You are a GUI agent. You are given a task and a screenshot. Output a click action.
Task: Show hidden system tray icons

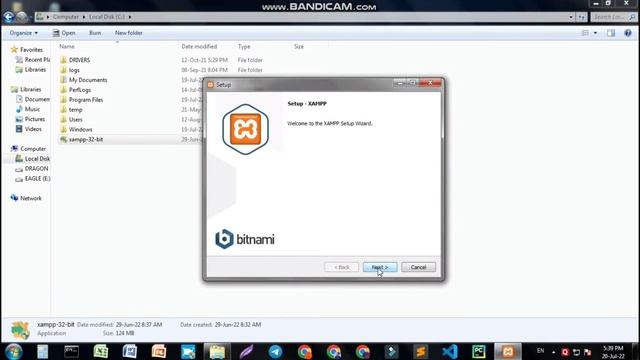553,352
